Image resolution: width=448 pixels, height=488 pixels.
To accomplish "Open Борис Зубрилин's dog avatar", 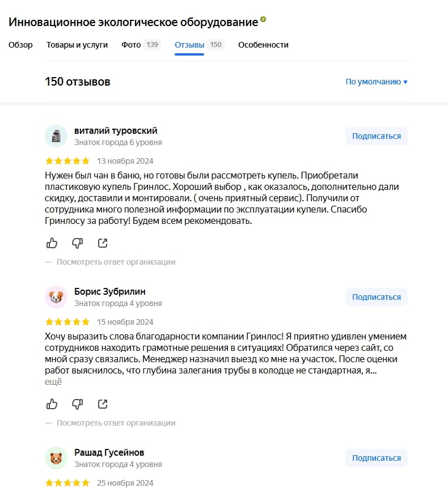I will pos(56,297).
